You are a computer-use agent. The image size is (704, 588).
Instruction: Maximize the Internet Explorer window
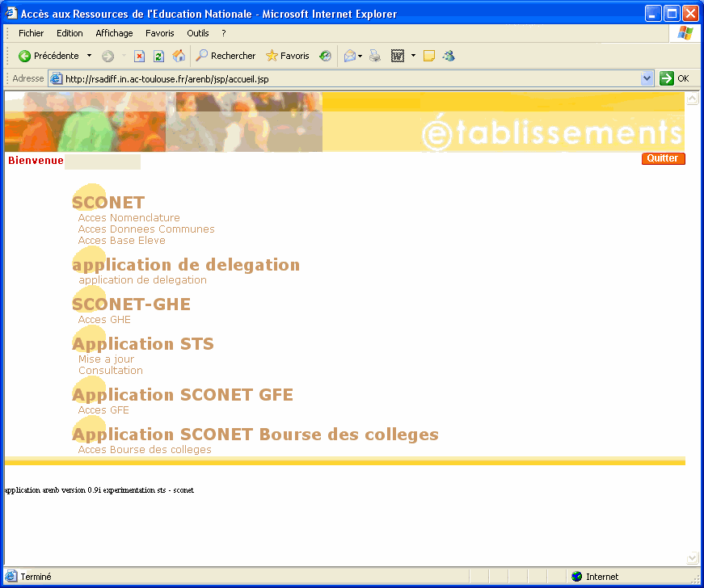[x=672, y=14]
